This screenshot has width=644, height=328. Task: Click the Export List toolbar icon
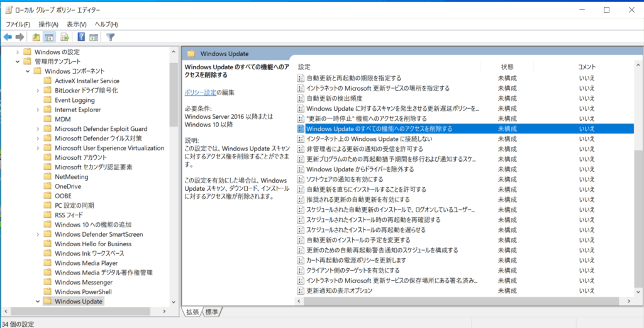(65, 37)
